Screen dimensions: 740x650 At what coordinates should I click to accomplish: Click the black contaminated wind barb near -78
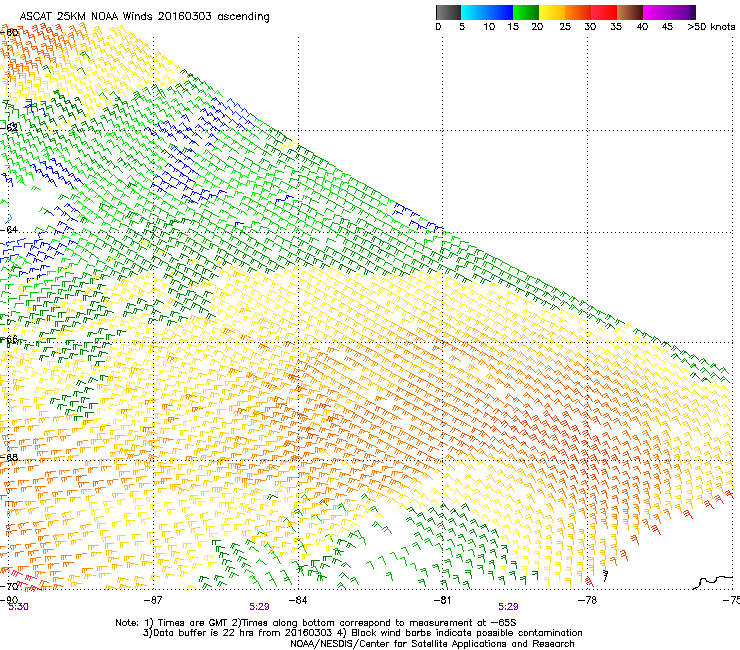coord(605,575)
